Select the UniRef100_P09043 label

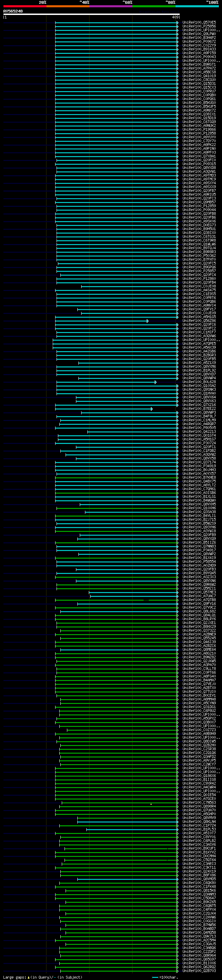199,57
